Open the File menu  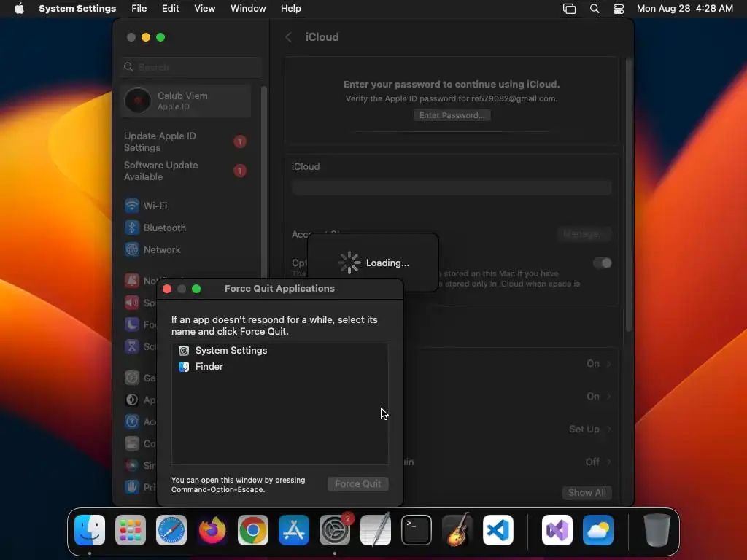(x=139, y=9)
